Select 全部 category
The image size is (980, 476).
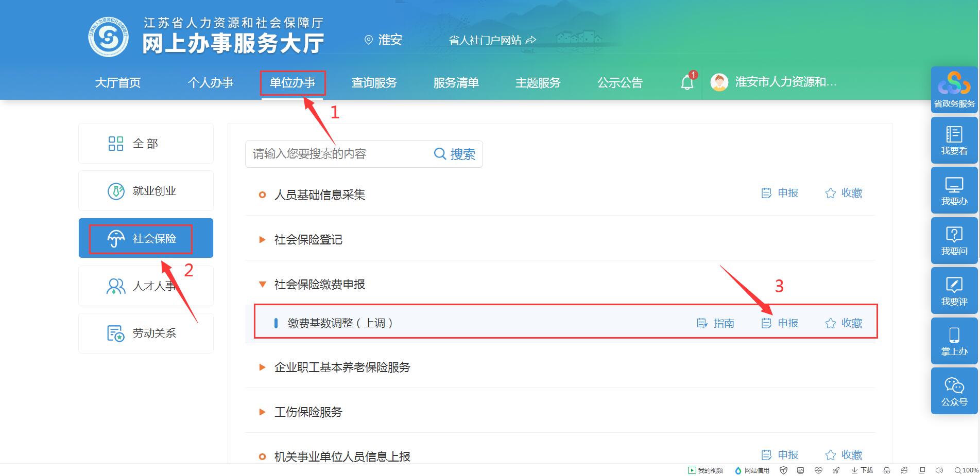(x=146, y=144)
